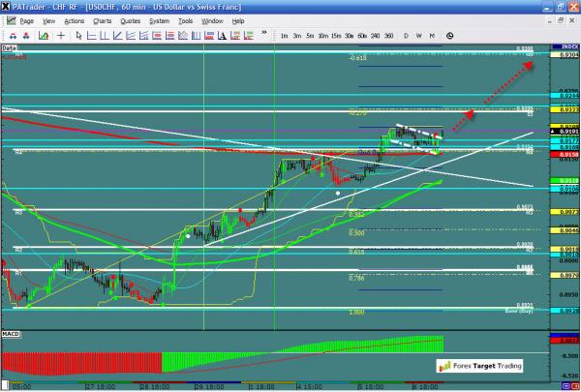
Task: Click the INDEX label on price axis
Action: [566, 46]
